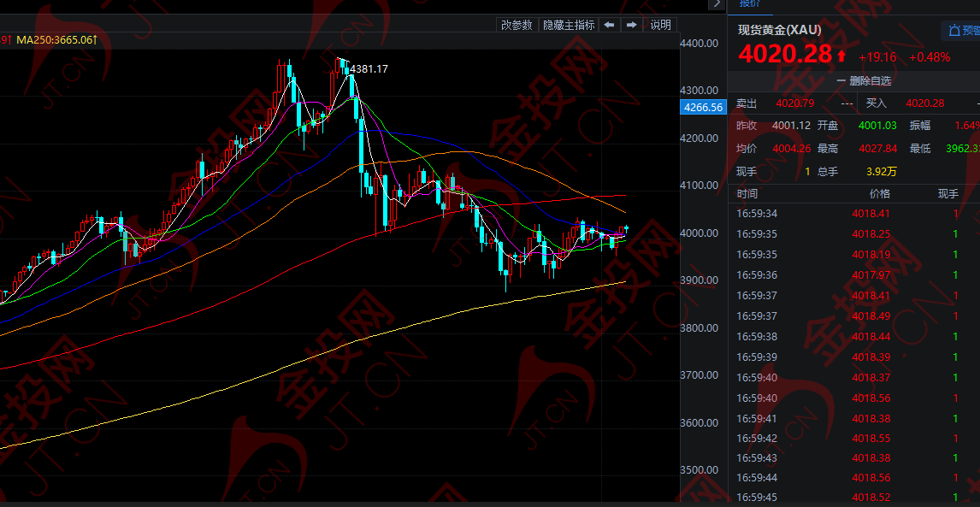Image resolution: width=980 pixels, height=507 pixels.
Task: Click the minus icon beside 删除自选
Action: click(x=841, y=81)
